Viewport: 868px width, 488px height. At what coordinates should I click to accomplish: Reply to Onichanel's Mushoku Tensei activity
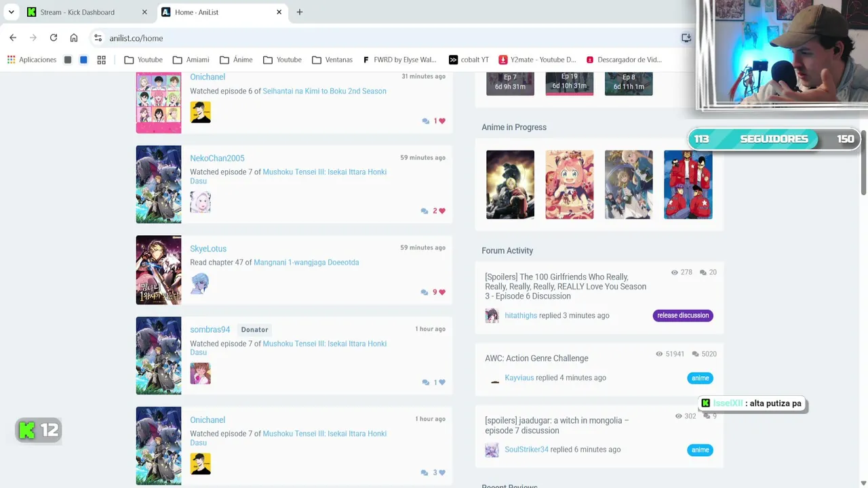pyautogui.click(x=425, y=472)
